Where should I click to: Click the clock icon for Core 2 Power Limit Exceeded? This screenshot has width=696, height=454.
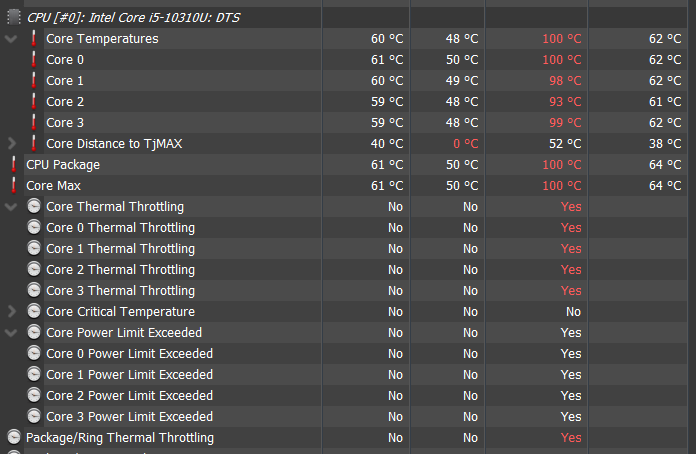pos(34,395)
